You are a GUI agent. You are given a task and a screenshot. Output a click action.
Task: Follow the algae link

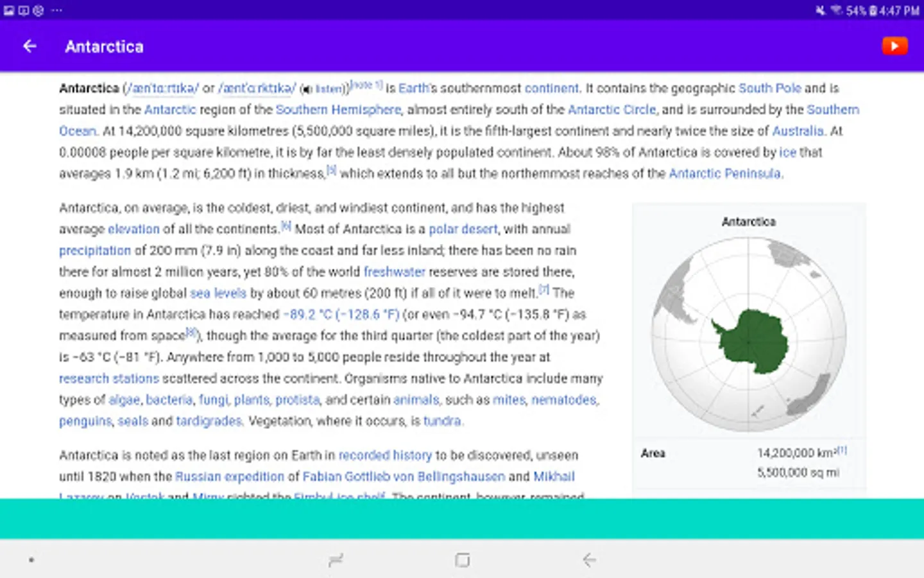click(124, 399)
